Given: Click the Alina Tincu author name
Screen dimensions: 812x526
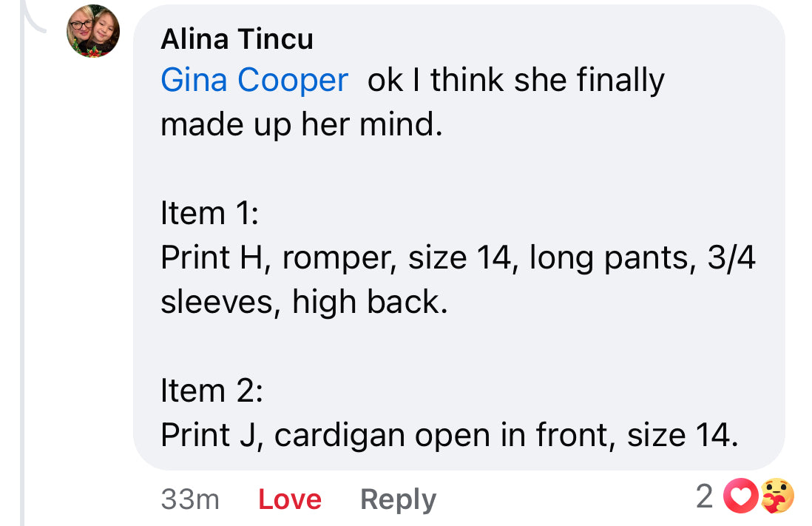Looking at the screenshot, I should click(x=237, y=39).
